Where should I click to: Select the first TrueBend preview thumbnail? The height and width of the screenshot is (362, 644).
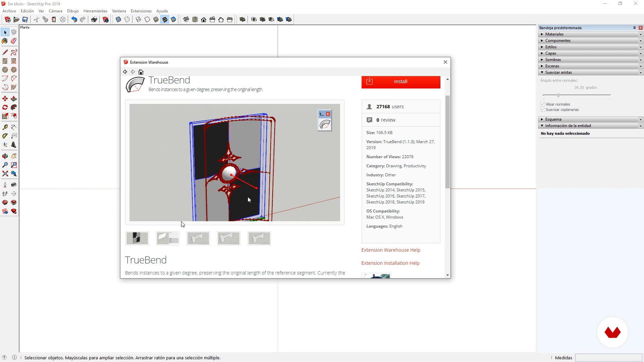pyautogui.click(x=137, y=238)
